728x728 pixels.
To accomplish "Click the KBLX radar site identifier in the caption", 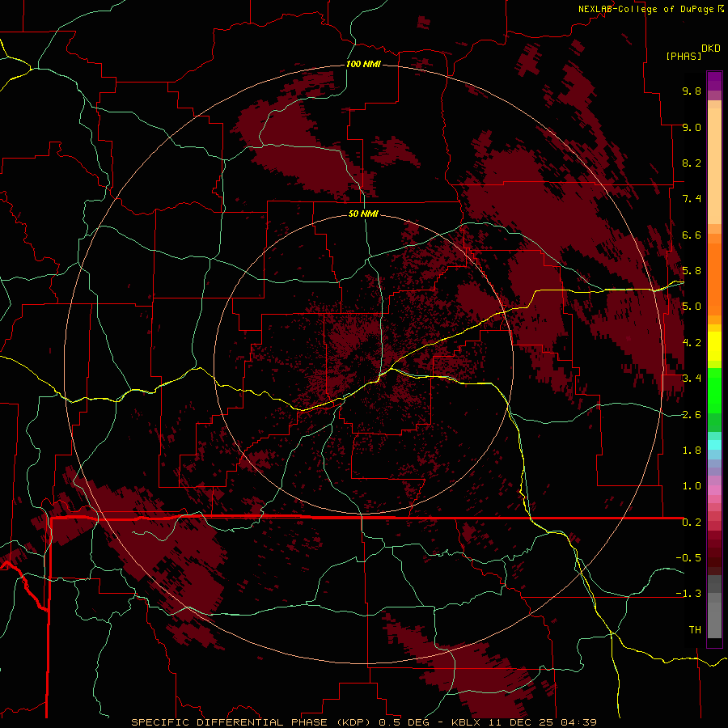I will tap(468, 722).
